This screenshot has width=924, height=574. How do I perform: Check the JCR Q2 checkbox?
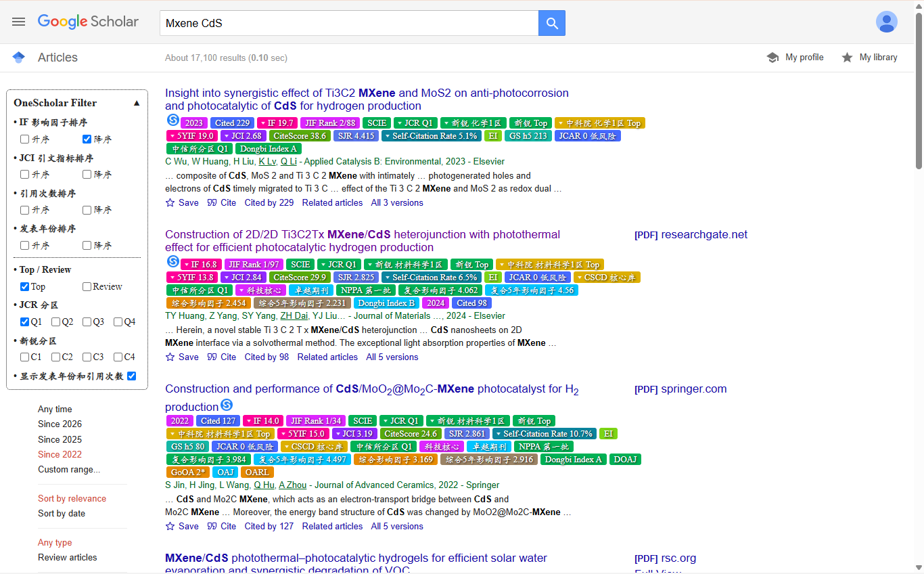[x=56, y=322]
